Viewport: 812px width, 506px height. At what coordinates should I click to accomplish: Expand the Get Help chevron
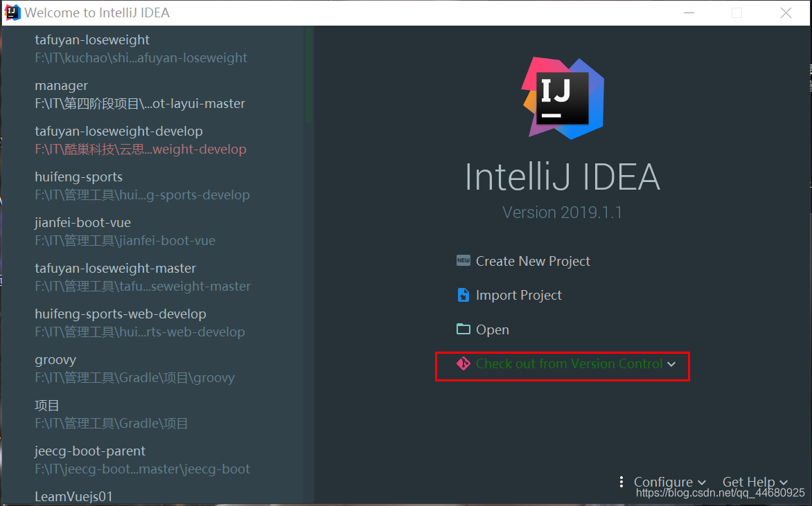(x=784, y=482)
